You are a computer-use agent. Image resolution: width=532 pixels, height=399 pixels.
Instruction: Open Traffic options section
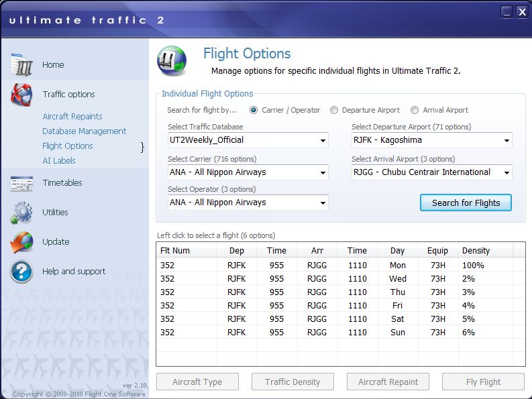[x=68, y=95]
